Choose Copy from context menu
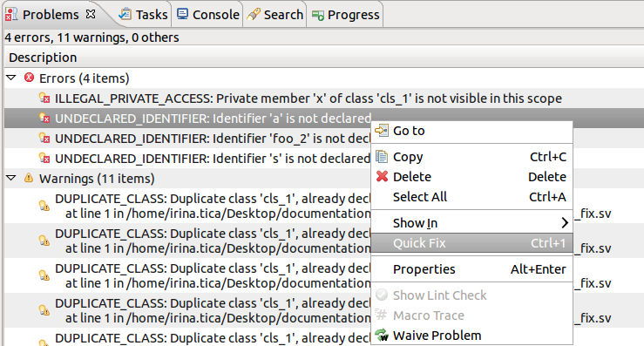The height and width of the screenshot is (346, 644). point(471,157)
